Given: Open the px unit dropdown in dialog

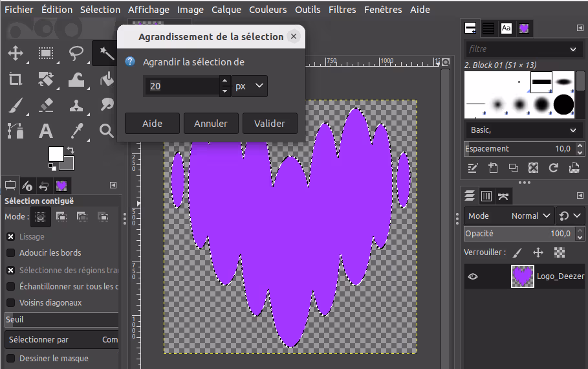Looking at the screenshot, I should (250, 86).
